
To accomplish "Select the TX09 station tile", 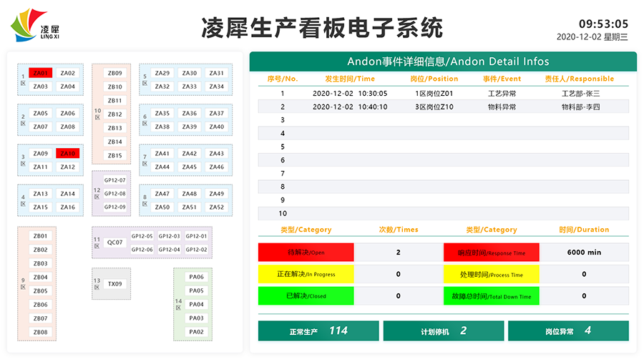I will click(x=114, y=284).
